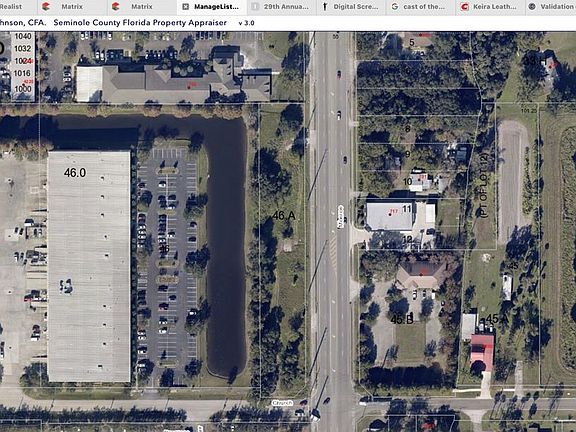Select lot 9 on the map
576x432 pixels.
point(407,154)
